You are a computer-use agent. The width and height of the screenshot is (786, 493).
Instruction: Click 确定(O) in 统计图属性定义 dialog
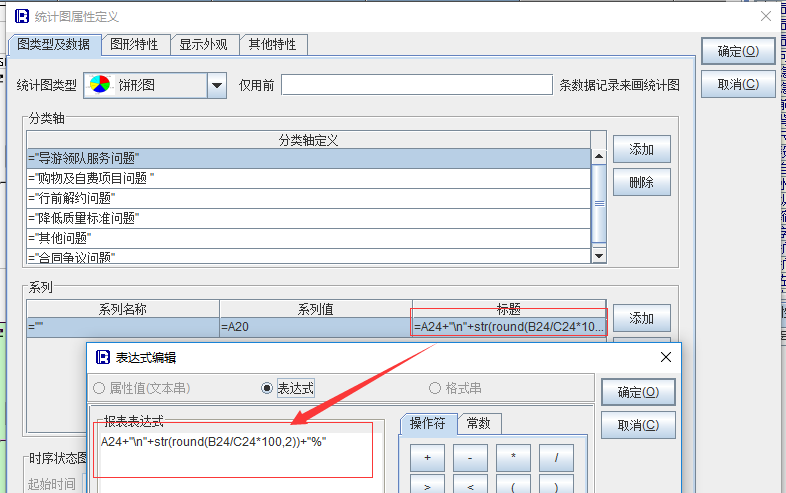click(x=738, y=51)
